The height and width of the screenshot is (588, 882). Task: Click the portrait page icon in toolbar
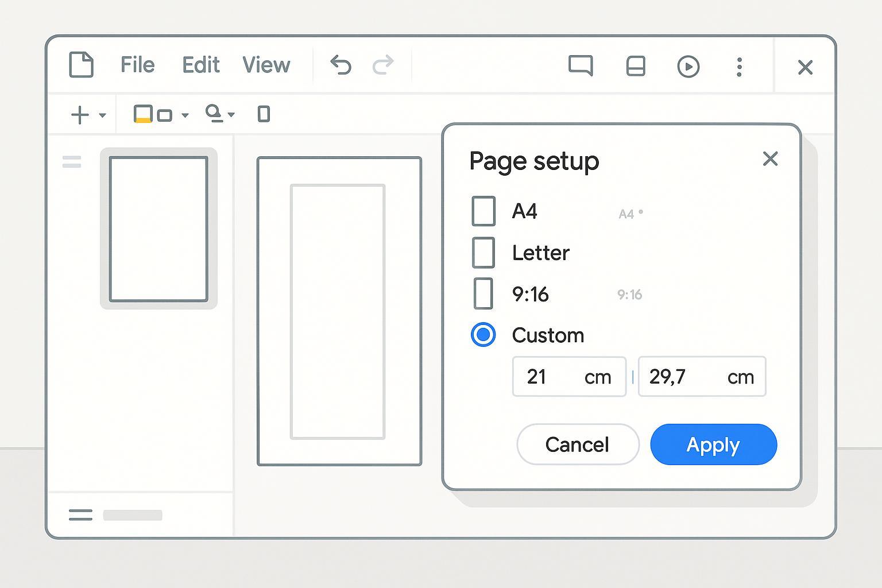point(264,114)
